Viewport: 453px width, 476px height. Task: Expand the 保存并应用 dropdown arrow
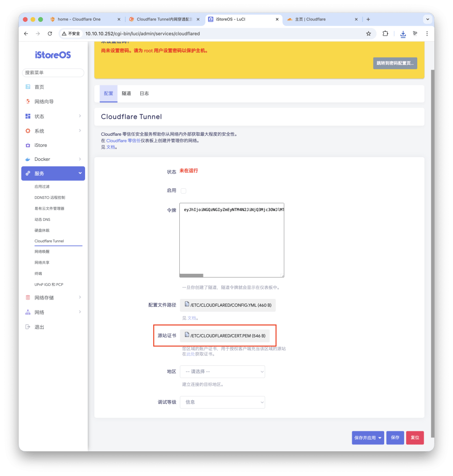(x=380, y=438)
